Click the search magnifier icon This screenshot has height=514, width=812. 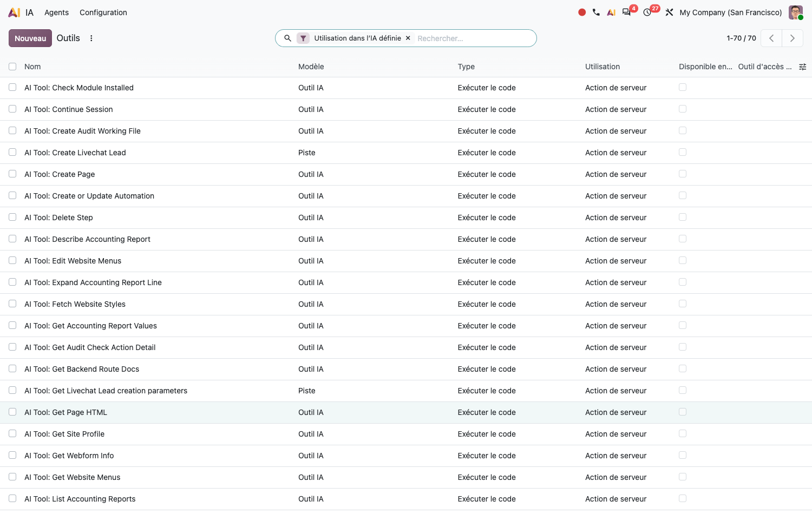[x=288, y=38]
